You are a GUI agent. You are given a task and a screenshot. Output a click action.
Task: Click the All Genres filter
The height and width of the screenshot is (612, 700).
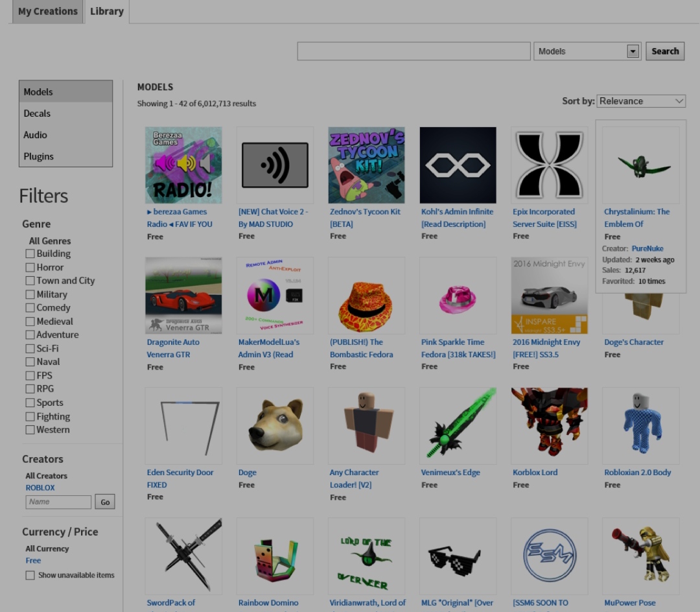pos(49,241)
